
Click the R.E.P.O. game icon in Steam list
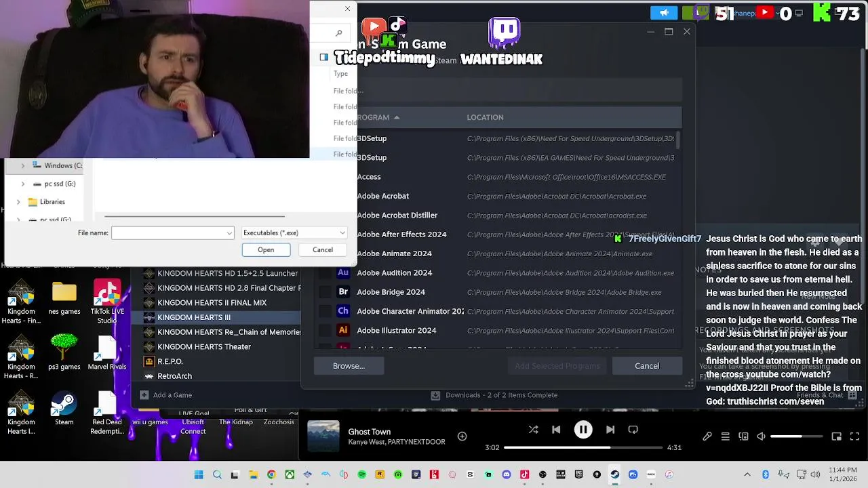pos(149,361)
